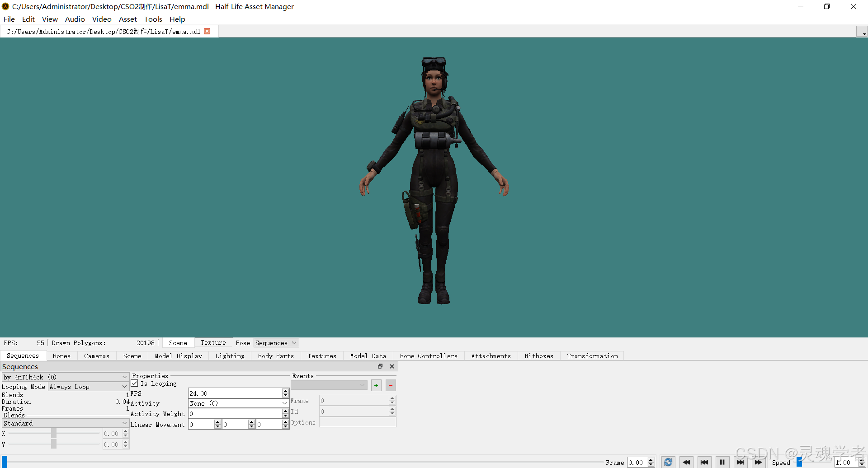The width and height of the screenshot is (868, 468).
Task: Switch to the Transformation tab
Action: click(x=592, y=356)
